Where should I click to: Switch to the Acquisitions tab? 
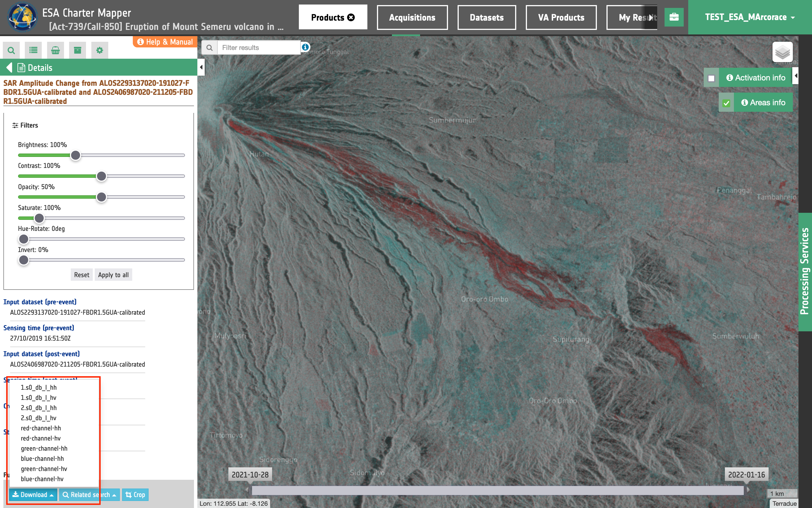412,17
